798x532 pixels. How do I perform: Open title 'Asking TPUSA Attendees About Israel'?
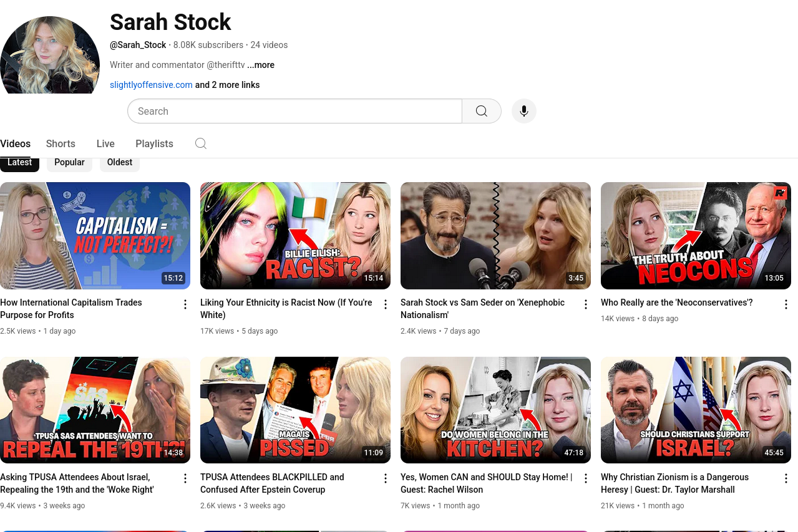pos(77,483)
